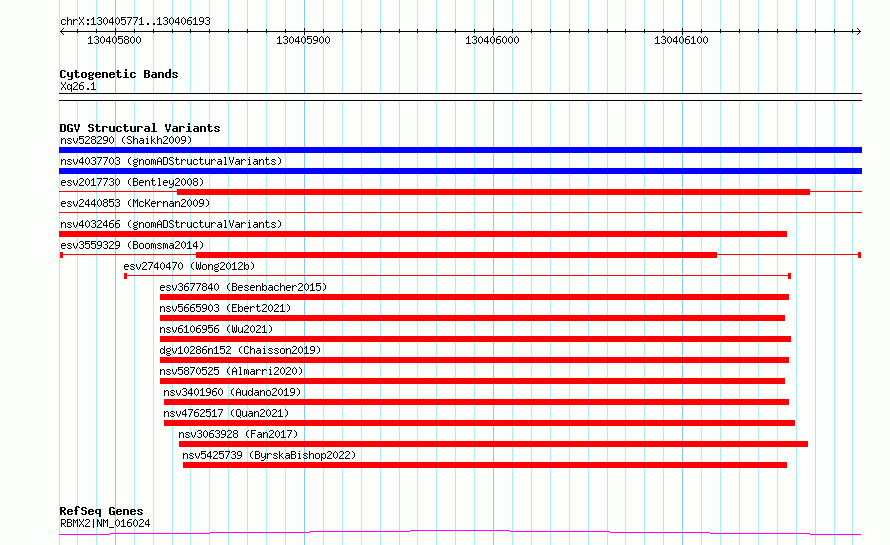Click the nsv3401960 (Audano2019) label
The image size is (890, 545).
pos(232,392)
